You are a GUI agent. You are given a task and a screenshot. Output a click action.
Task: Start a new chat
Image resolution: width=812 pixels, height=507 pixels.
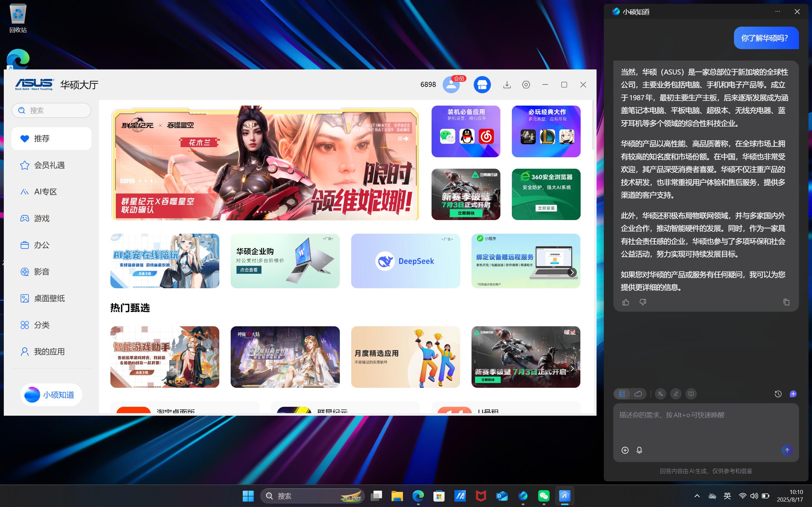[x=793, y=394]
